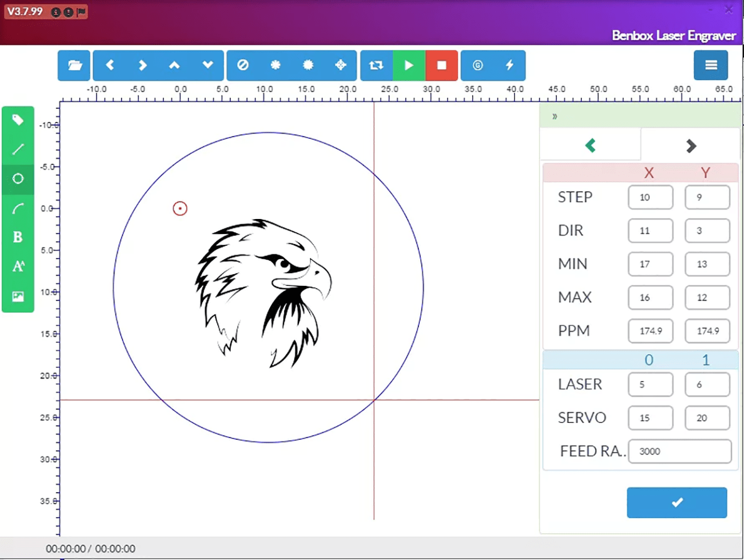This screenshot has height=560, width=744.
Task: Click SERVO 0 input field
Action: tap(650, 418)
